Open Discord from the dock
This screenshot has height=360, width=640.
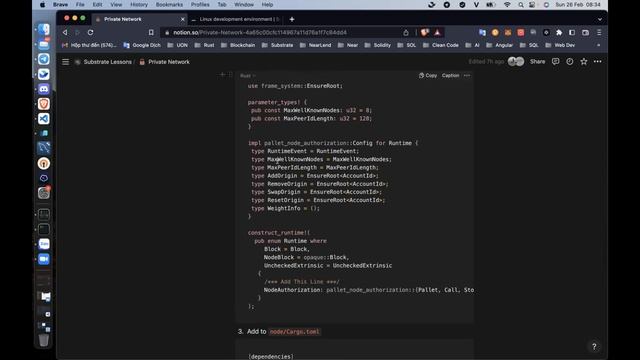point(44,89)
